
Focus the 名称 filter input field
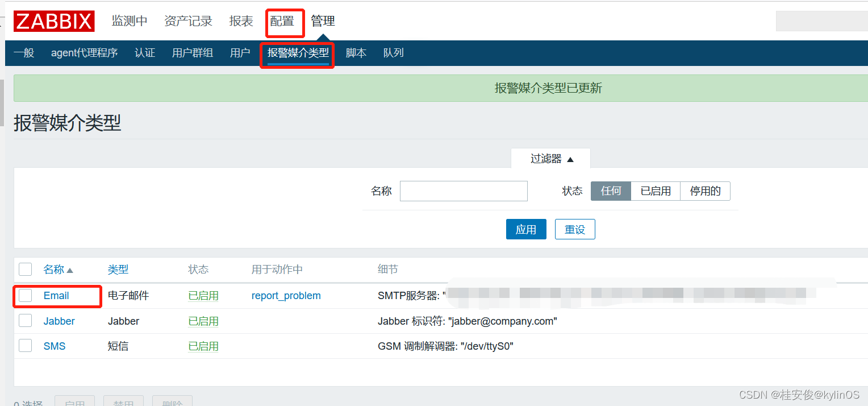click(x=464, y=191)
